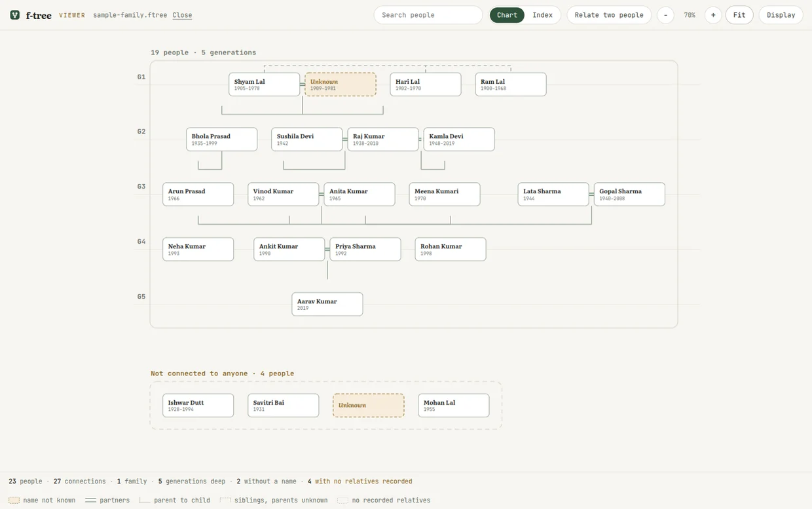Focus the Search people field
The image size is (812, 509).
point(428,15)
